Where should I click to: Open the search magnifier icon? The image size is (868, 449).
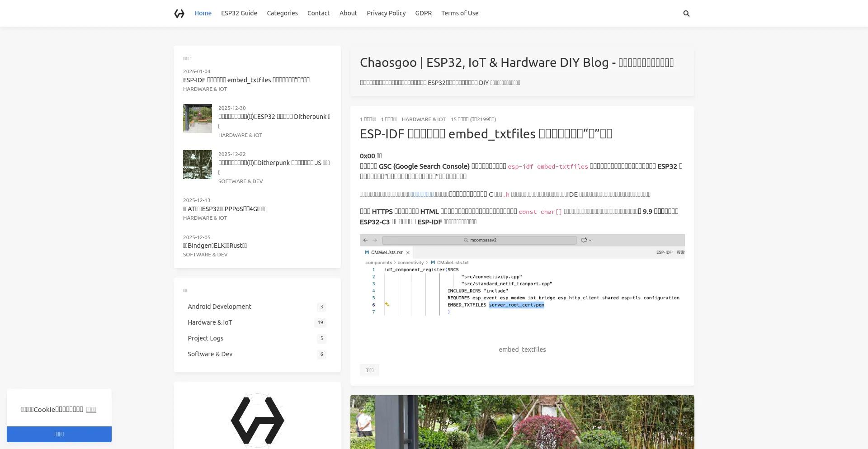686,14
